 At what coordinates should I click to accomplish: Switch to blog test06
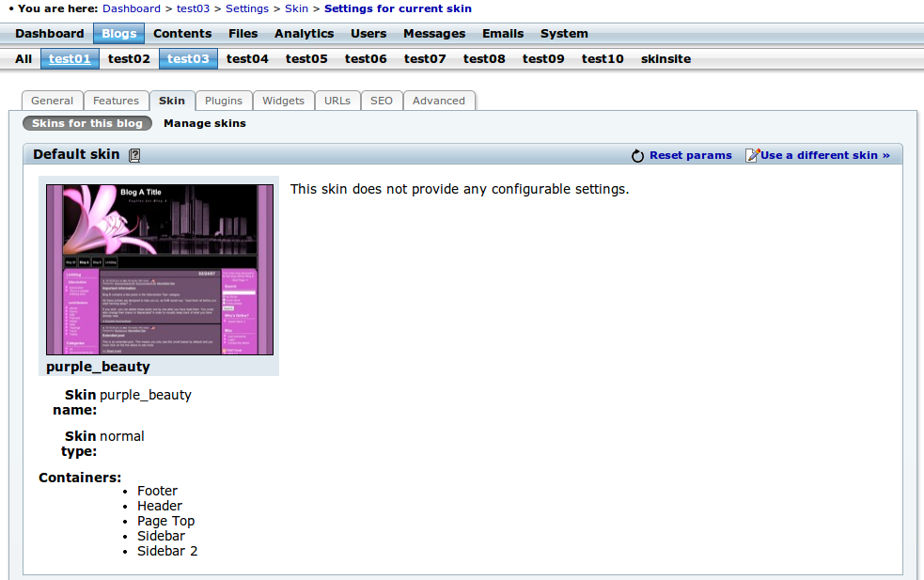[366, 59]
